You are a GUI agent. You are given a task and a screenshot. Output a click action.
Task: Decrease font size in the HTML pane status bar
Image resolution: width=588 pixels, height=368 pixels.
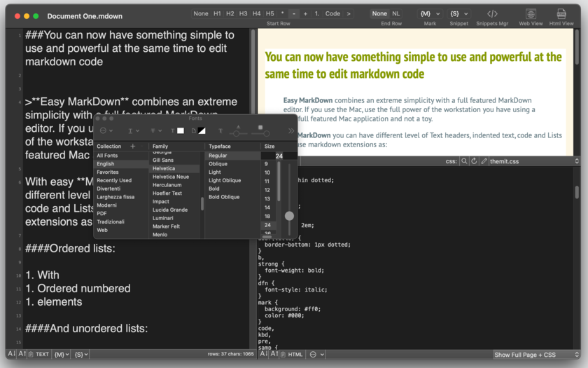(x=264, y=354)
